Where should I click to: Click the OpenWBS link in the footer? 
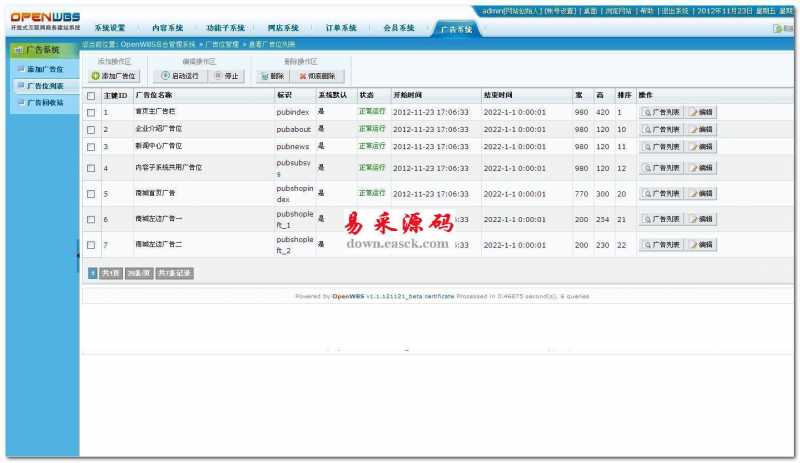tap(348, 296)
